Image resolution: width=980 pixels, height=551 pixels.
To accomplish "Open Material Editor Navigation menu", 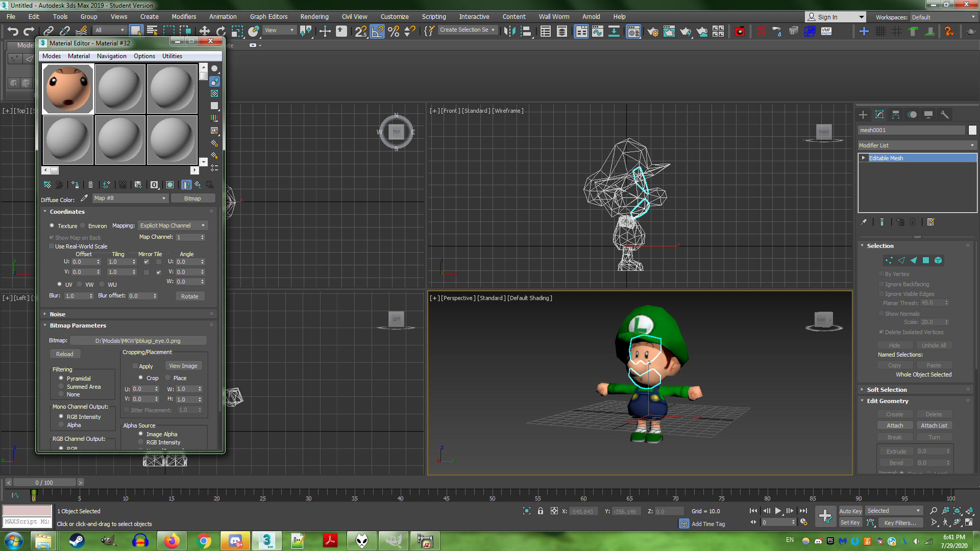I will coord(111,56).
